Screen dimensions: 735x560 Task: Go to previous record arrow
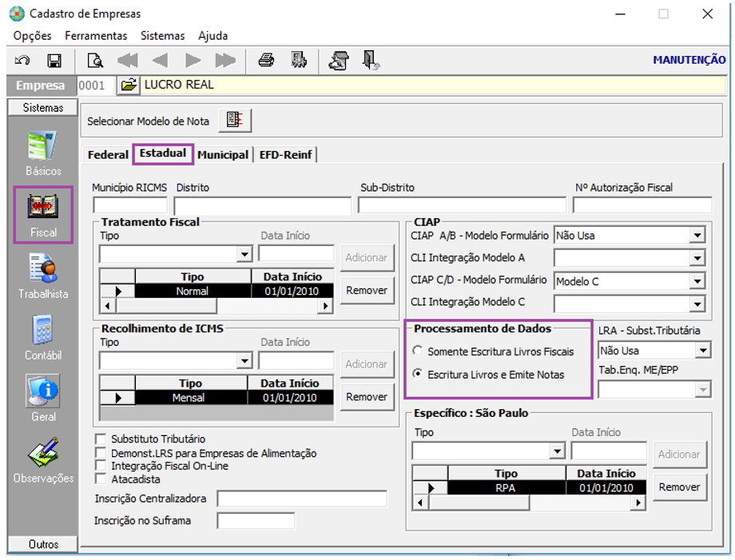coord(160,61)
